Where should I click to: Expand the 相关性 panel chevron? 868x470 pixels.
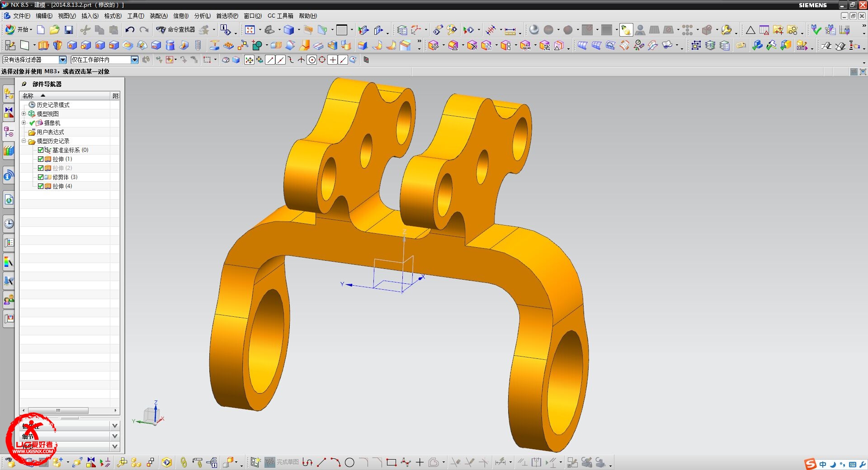click(x=115, y=426)
